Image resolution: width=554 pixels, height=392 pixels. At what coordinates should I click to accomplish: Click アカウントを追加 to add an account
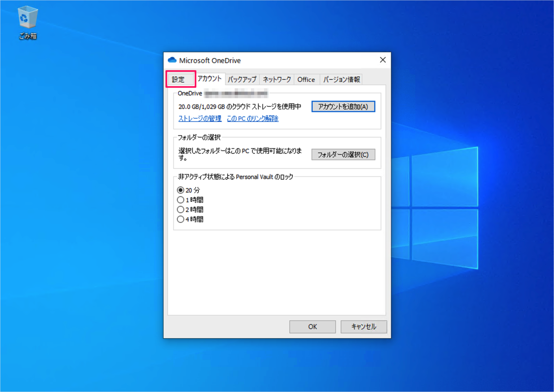343,106
